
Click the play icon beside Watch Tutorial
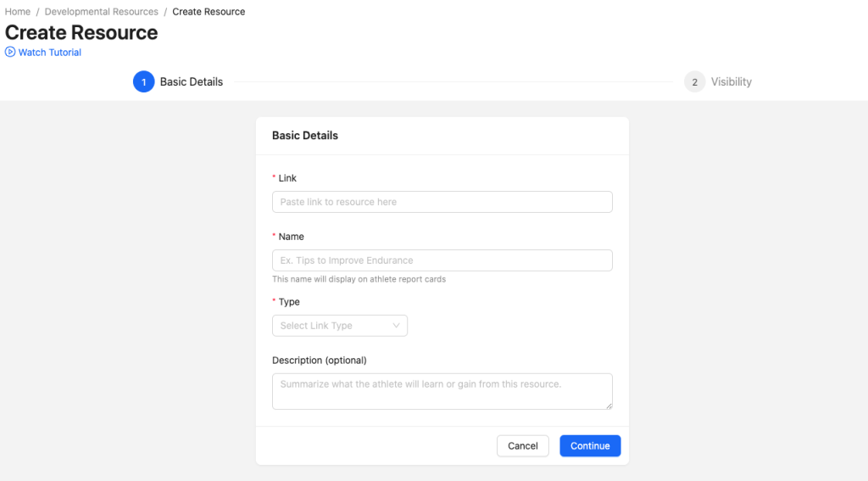tap(10, 53)
